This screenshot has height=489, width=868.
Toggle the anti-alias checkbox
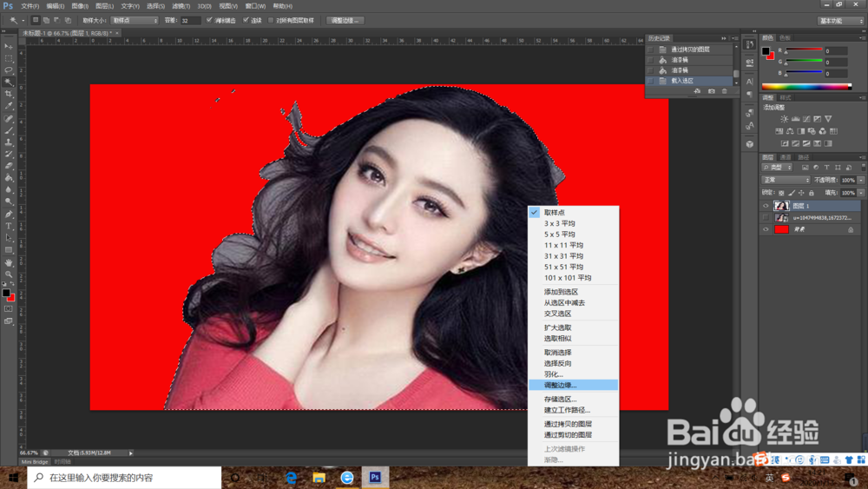(x=209, y=20)
